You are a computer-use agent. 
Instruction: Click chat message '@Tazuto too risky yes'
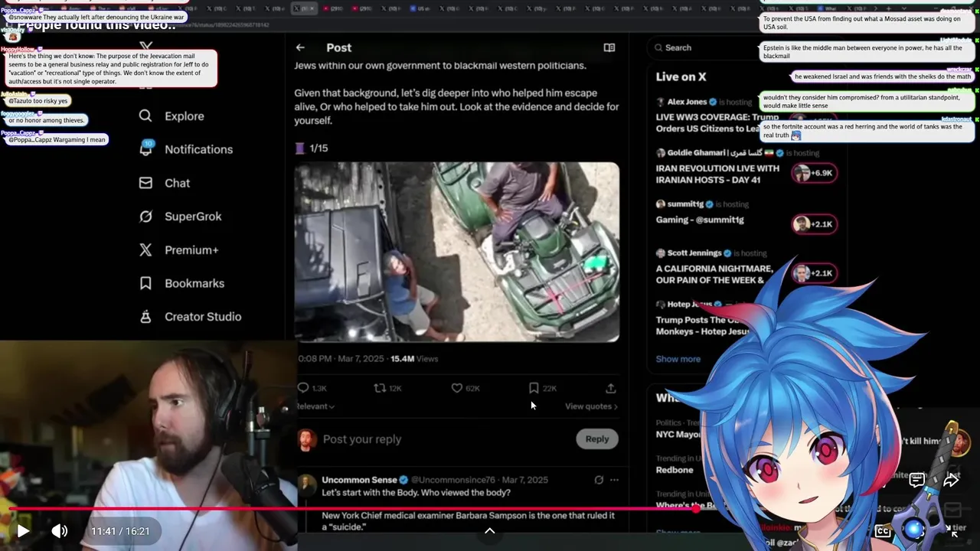click(x=38, y=101)
